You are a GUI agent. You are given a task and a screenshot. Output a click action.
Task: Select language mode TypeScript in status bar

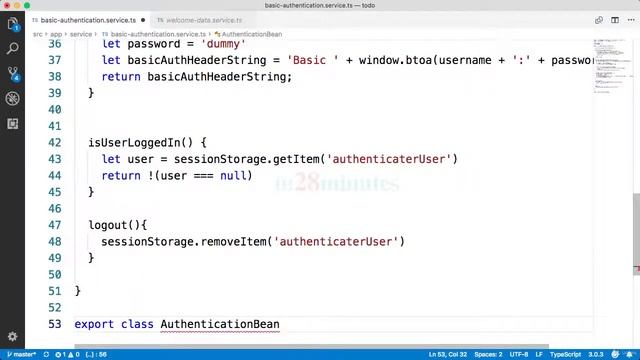coord(565,354)
